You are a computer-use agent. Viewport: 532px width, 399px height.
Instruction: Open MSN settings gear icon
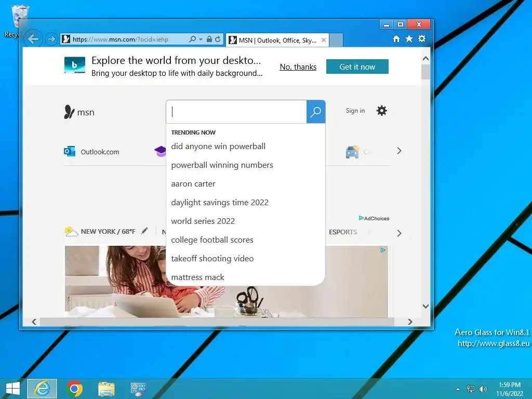pyautogui.click(x=382, y=111)
